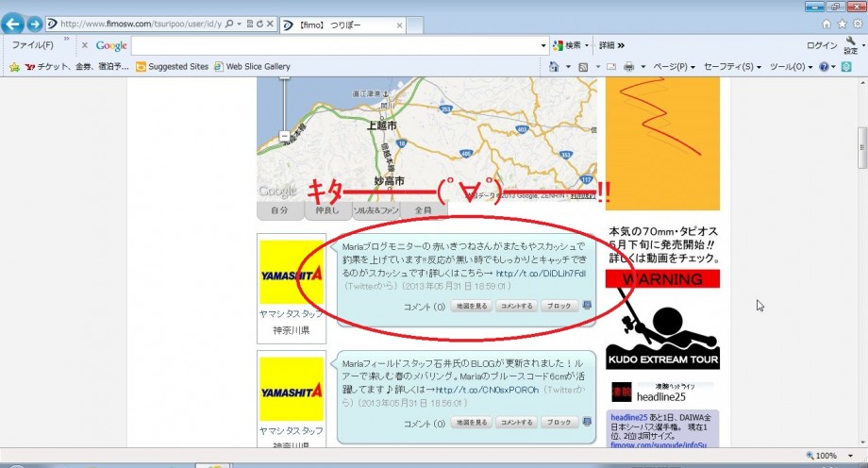Open the Google search box history dropdown

(543, 46)
